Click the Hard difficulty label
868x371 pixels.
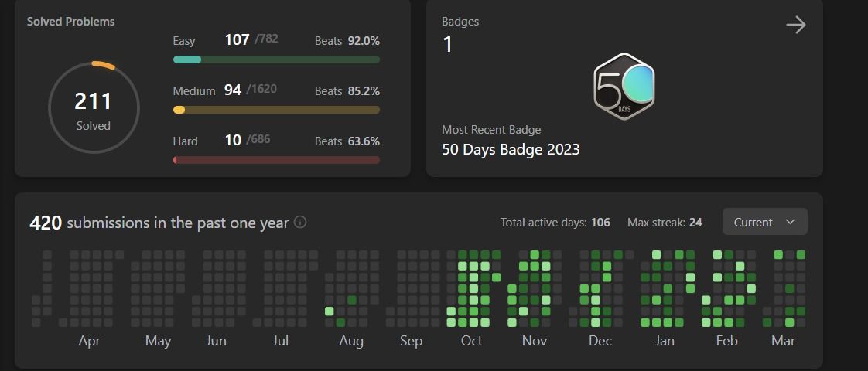186,141
